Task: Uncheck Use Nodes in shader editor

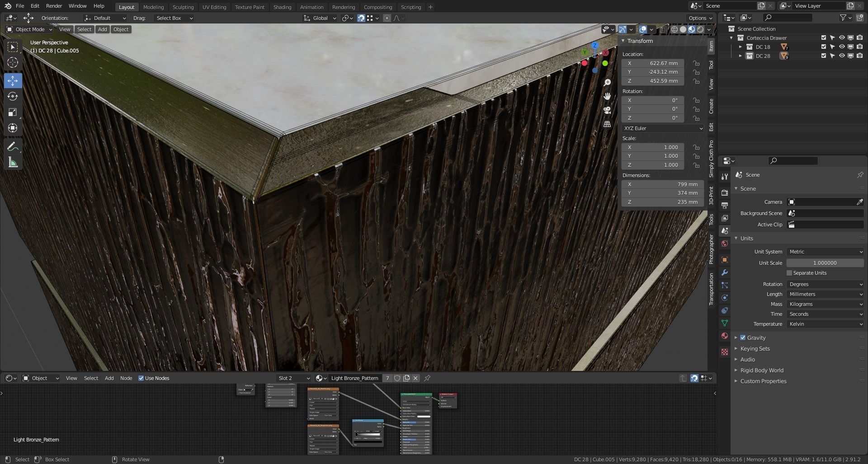Action: pos(141,378)
